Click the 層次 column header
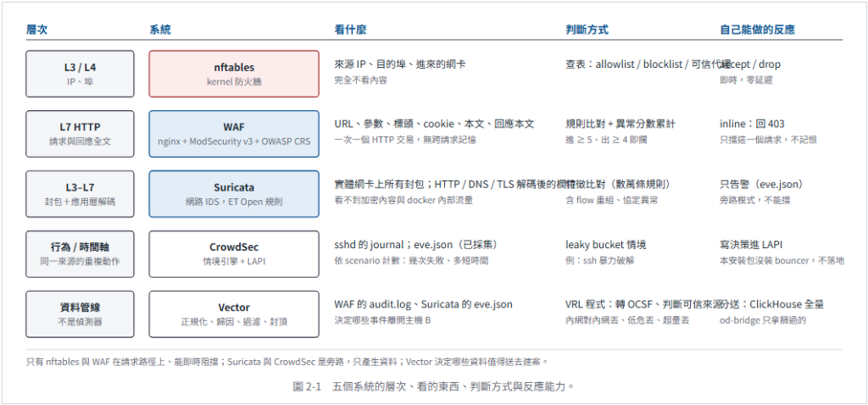 (x=36, y=30)
